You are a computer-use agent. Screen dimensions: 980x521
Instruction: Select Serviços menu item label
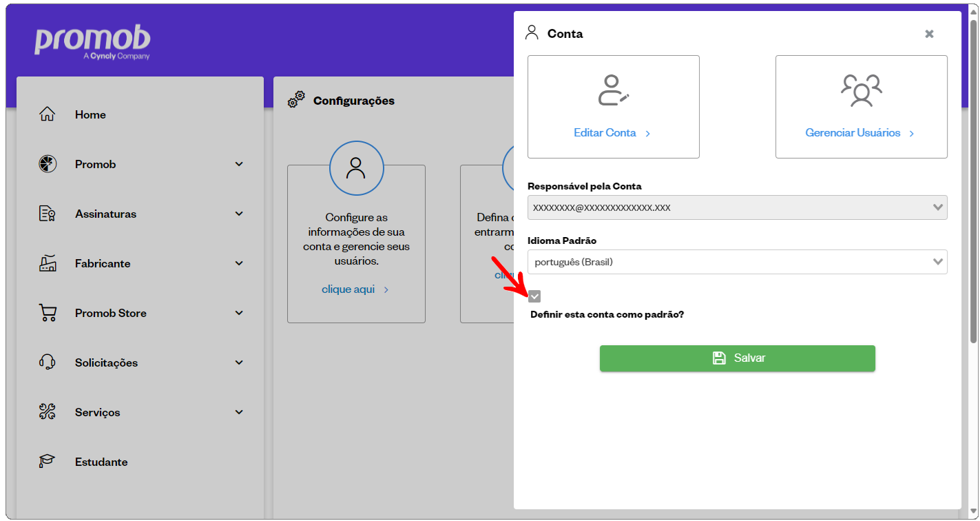coord(97,413)
